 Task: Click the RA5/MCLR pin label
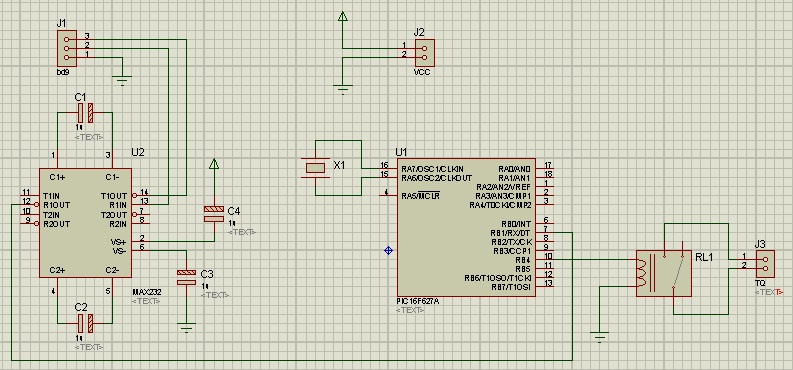click(420, 196)
